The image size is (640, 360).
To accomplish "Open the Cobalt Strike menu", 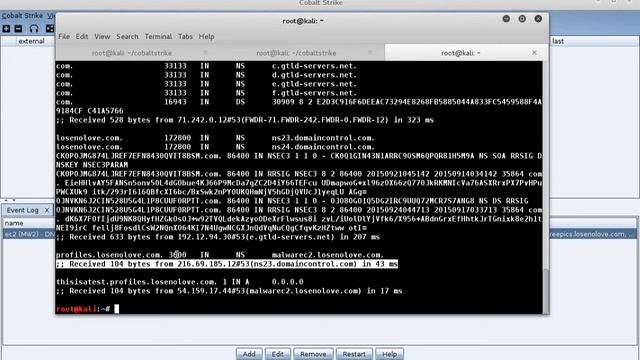I will point(22,16).
